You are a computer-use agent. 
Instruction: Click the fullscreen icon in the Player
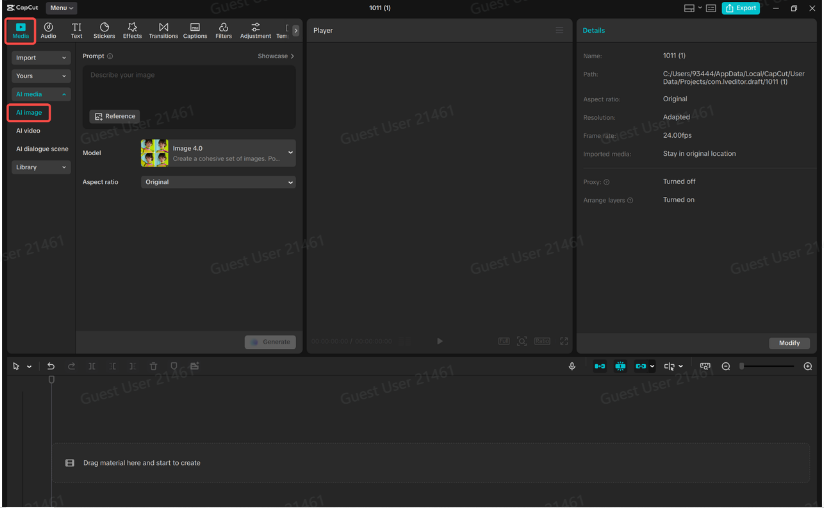(x=564, y=341)
